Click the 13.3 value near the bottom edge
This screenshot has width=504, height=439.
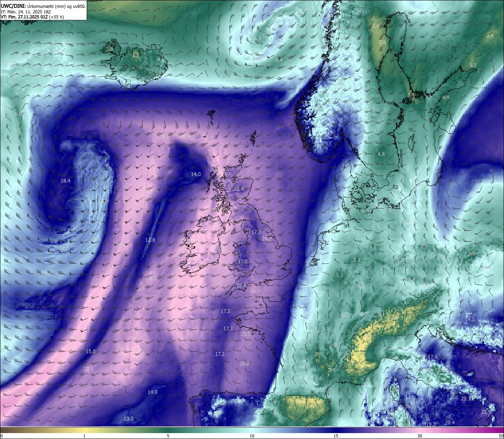128,419
